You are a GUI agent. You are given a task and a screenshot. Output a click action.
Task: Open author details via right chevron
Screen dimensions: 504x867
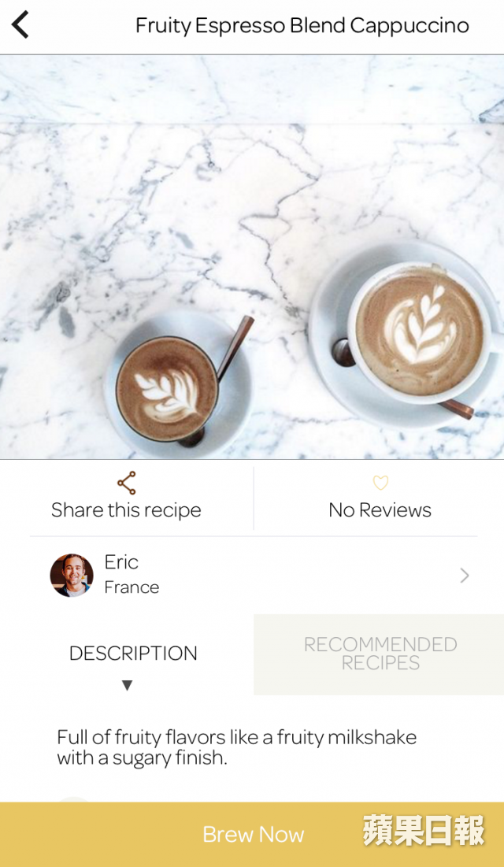464,576
